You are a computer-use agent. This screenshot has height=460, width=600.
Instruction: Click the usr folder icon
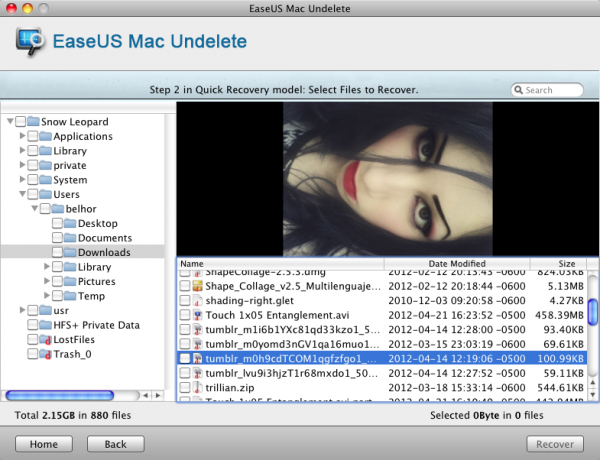coord(46,310)
